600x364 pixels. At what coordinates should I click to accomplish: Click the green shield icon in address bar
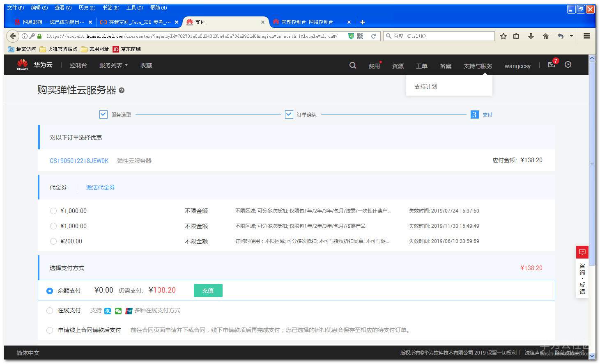pyautogui.click(x=351, y=36)
